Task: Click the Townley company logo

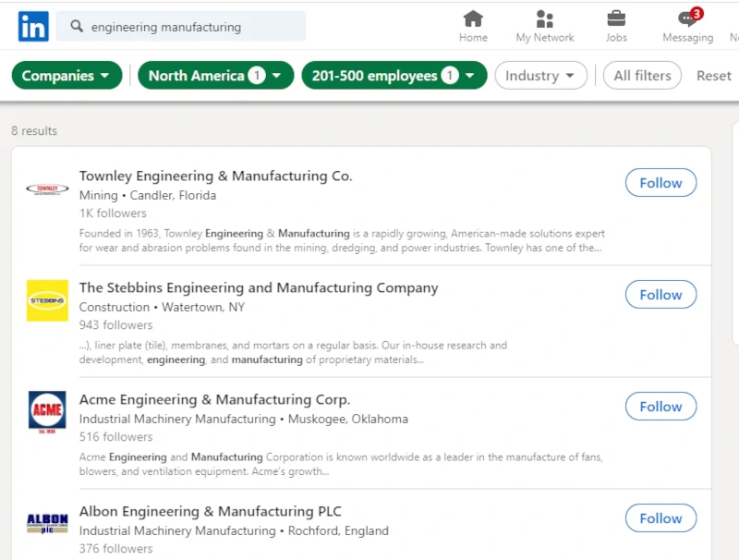Action: (47, 189)
